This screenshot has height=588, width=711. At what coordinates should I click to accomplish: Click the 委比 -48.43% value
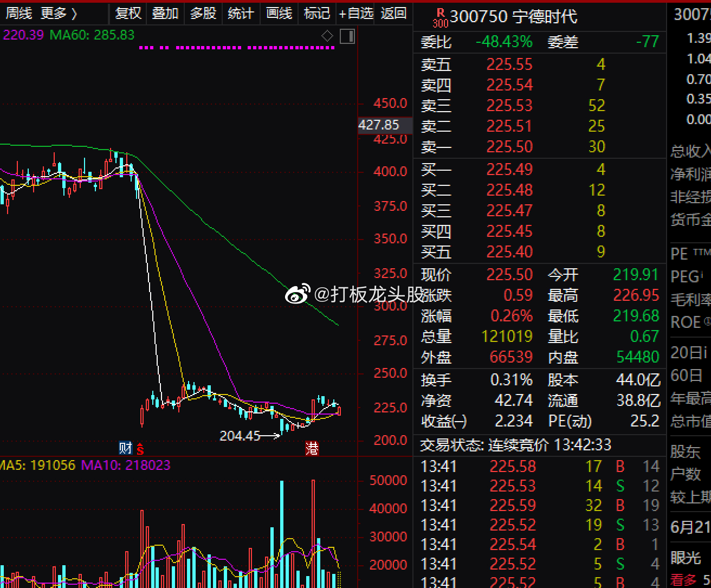(x=504, y=42)
